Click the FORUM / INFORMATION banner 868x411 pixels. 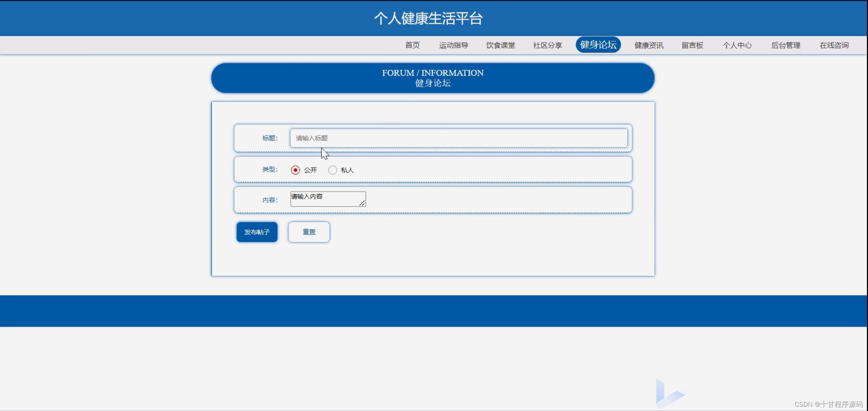point(432,78)
